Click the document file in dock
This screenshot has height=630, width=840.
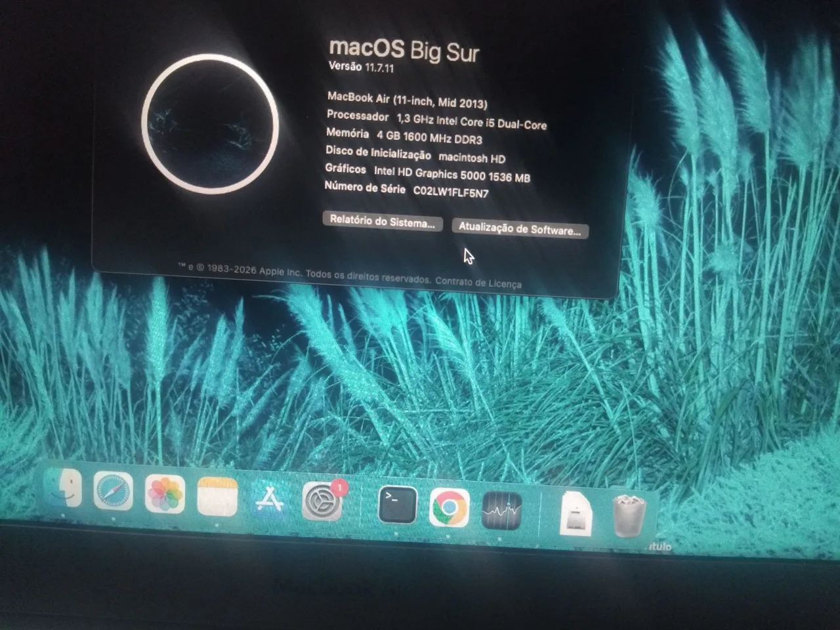[x=577, y=513]
